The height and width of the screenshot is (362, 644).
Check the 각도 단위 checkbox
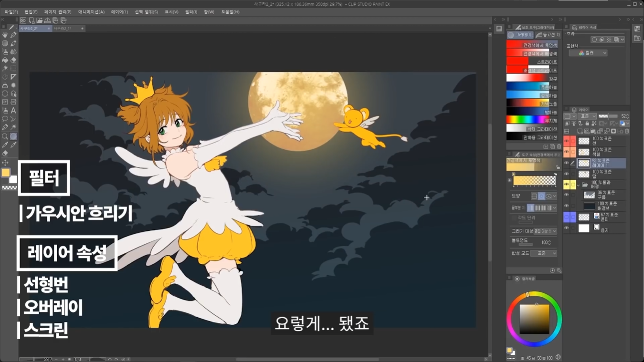coord(514,217)
